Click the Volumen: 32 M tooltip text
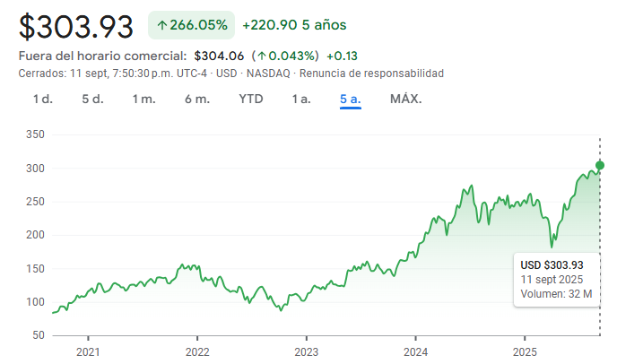This screenshot has width=617, height=364. pyautogui.click(x=556, y=294)
